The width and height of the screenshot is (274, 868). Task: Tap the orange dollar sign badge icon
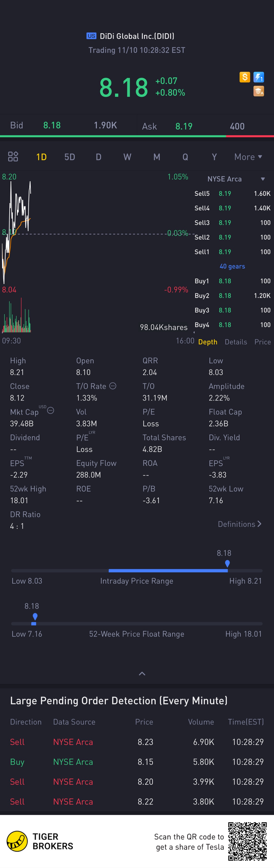pos(245,77)
